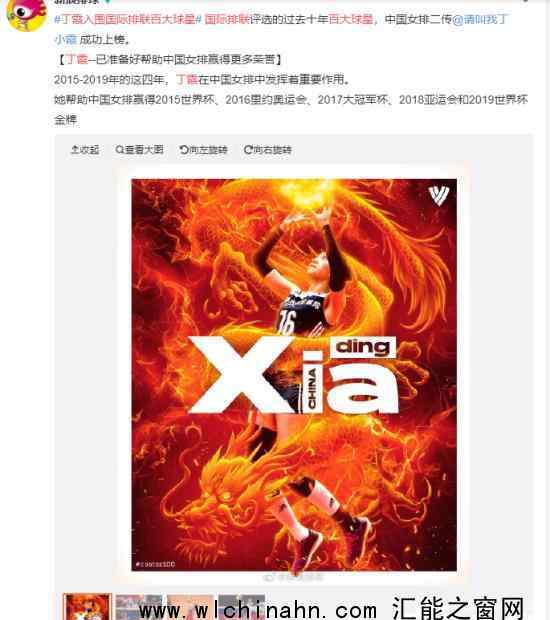This screenshot has width=550, height=620.
Task: Click the red 丁霞 name in the bracketed headline
Action: 77,59
